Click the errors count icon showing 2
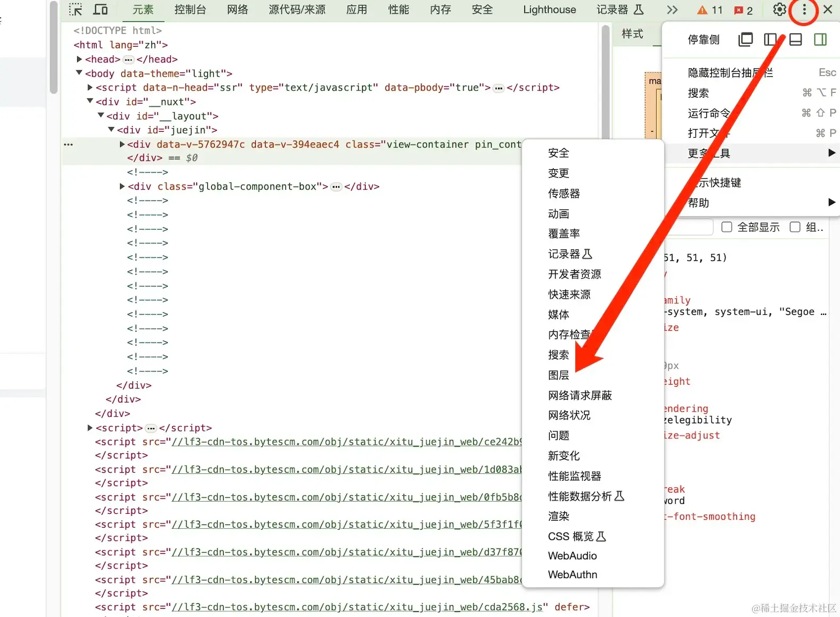840x617 pixels. tap(744, 10)
